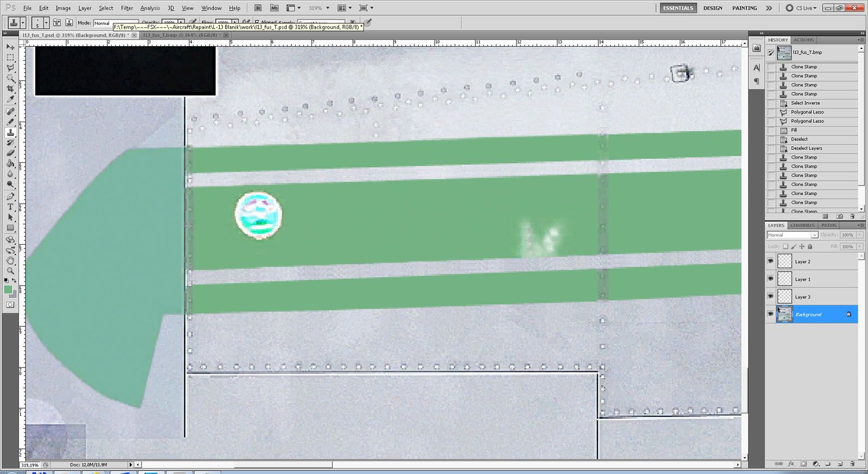
Task: Pick the Eyedropper tool
Action: pyautogui.click(x=10, y=99)
